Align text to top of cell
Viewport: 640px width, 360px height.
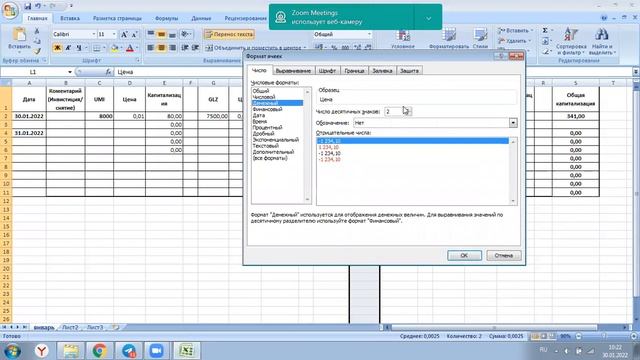[x=151, y=34]
